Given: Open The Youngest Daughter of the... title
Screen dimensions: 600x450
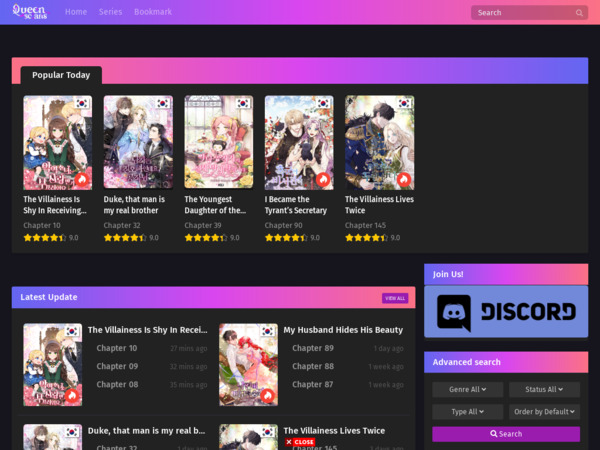Looking at the screenshot, I should [215, 205].
